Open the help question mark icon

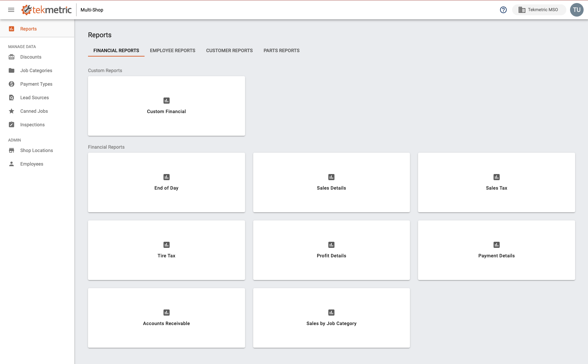[503, 10]
